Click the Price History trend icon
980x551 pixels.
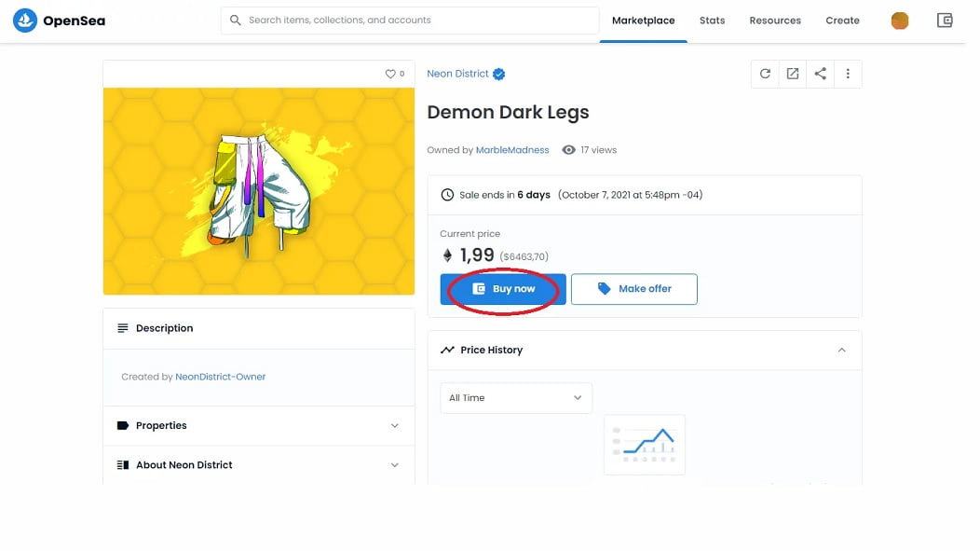pos(447,351)
